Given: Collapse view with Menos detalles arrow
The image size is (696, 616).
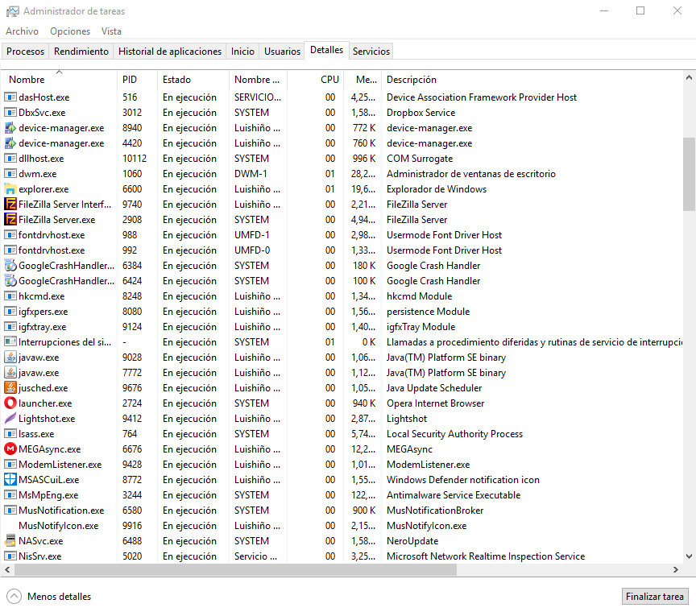Looking at the screenshot, I should [x=14, y=597].
